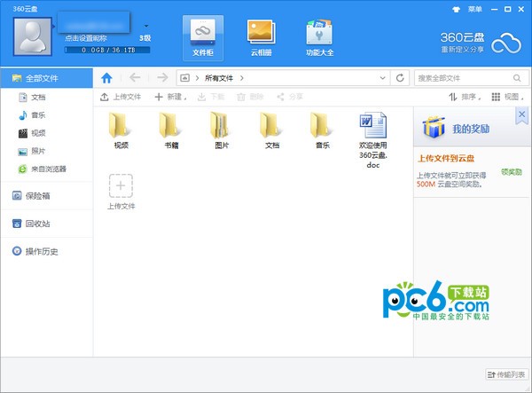Switch to the 云相册 cloud album tab
Screen dimensions: 532x393
coord(262,38)
